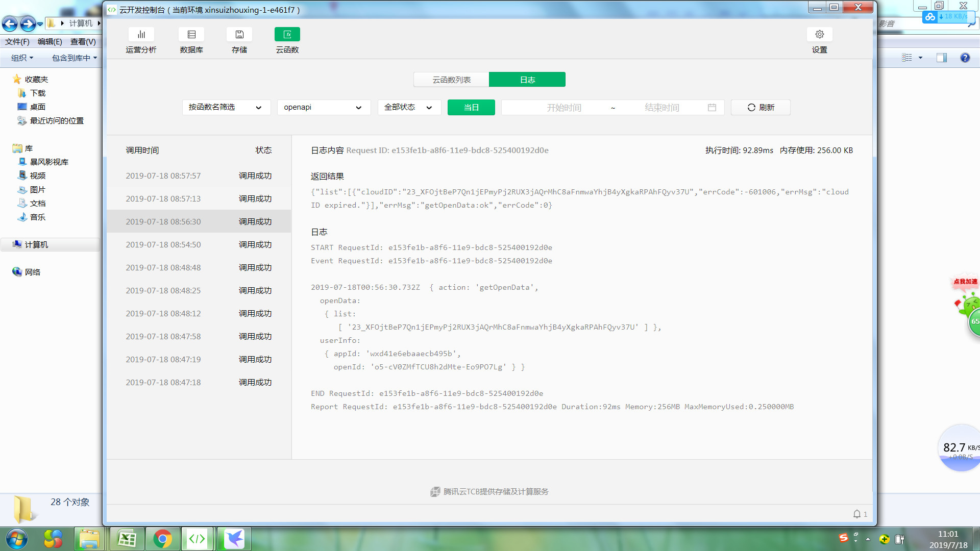Launch Chrome from the taskbar
The width and height of the screenshot is (980, 551).
[x=162, y=539]
